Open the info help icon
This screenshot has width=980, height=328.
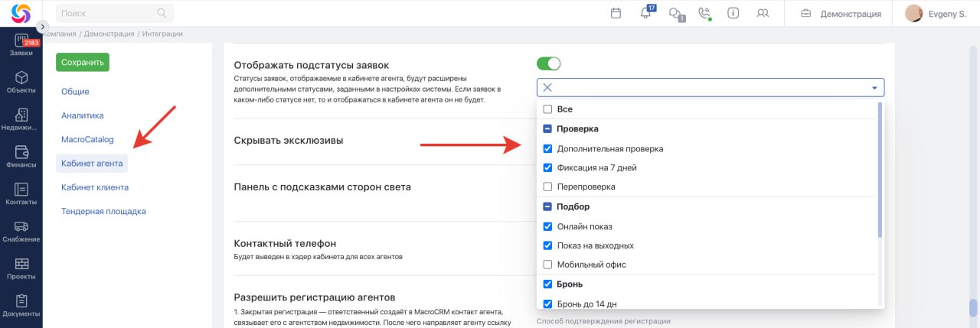[733, 13]
